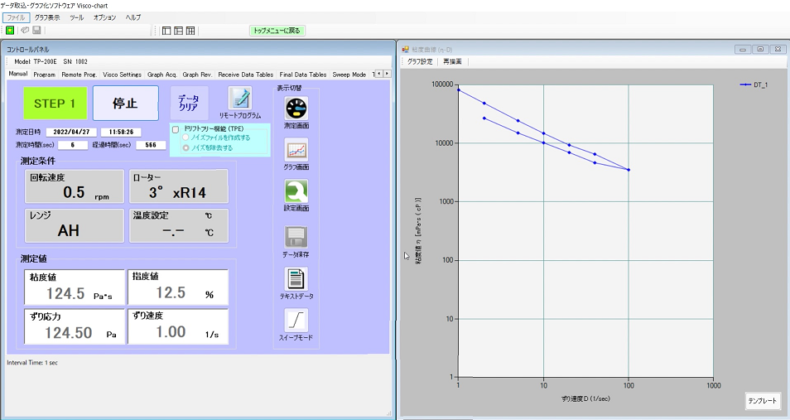Open the 測定画面 gauge icon
Viewport: 790px width, 420px height.
click(x=296, y=109)
